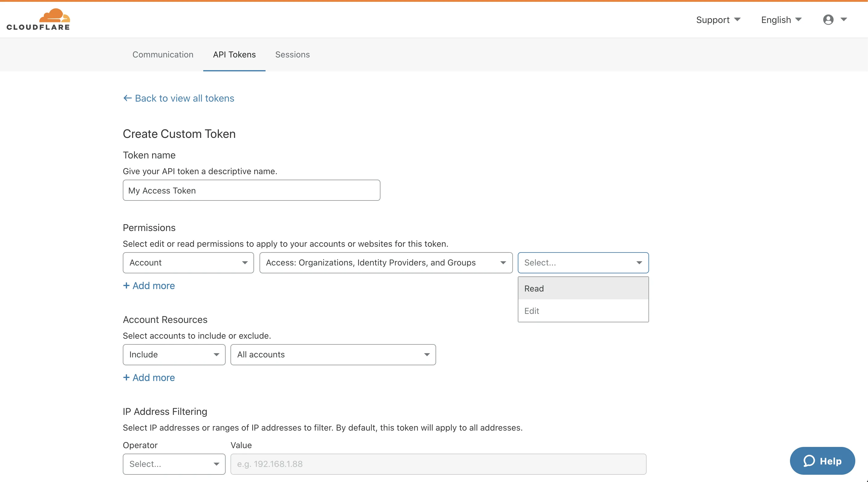The width and height of the screenshot is (868, 482).
Task: Click the Help chat bubble
Action: tap(822, 461)
